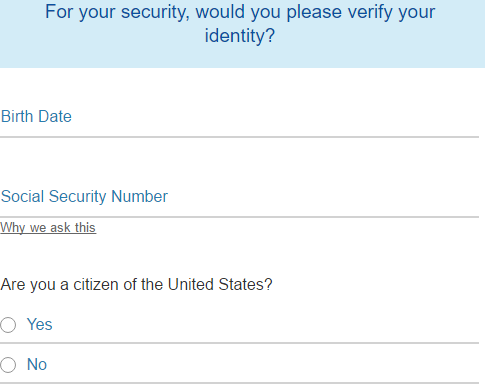Image resolution: width=485 pixels, height=388 pixels.
Task: Choose Yes for United States citizen
Action: point(8,325)
